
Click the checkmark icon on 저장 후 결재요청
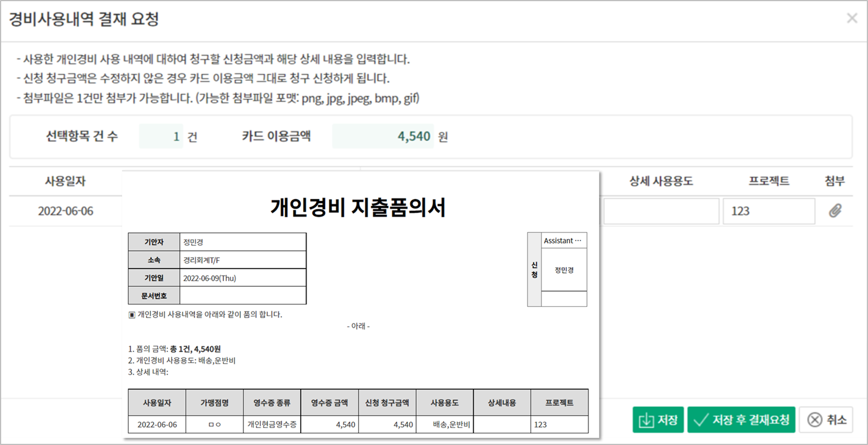[x=701, y=420]
